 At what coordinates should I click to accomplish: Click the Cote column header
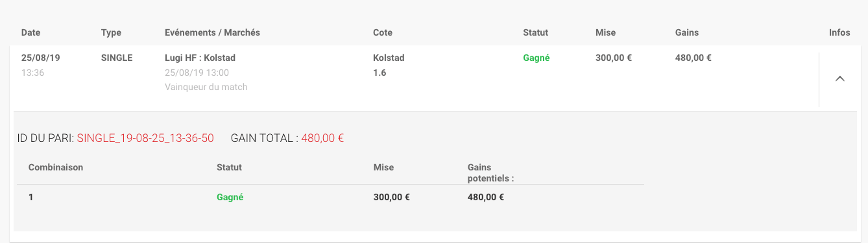point(383,32)
